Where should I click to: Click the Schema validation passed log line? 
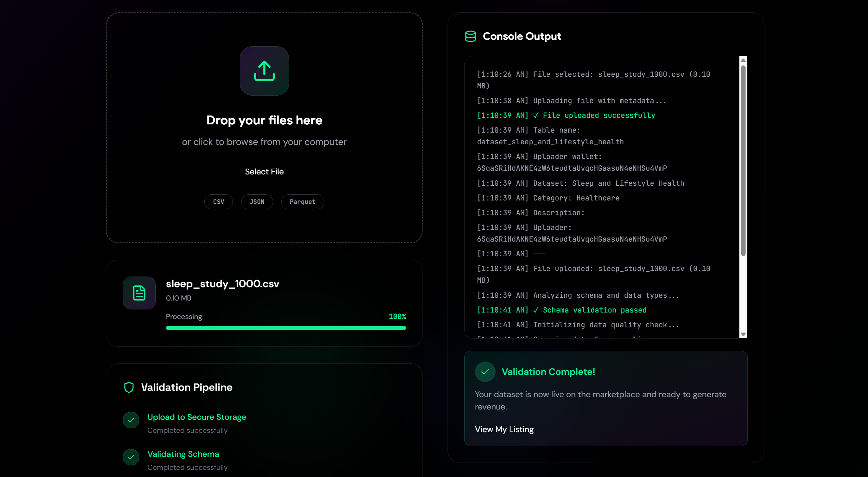[x=562, y=310]
